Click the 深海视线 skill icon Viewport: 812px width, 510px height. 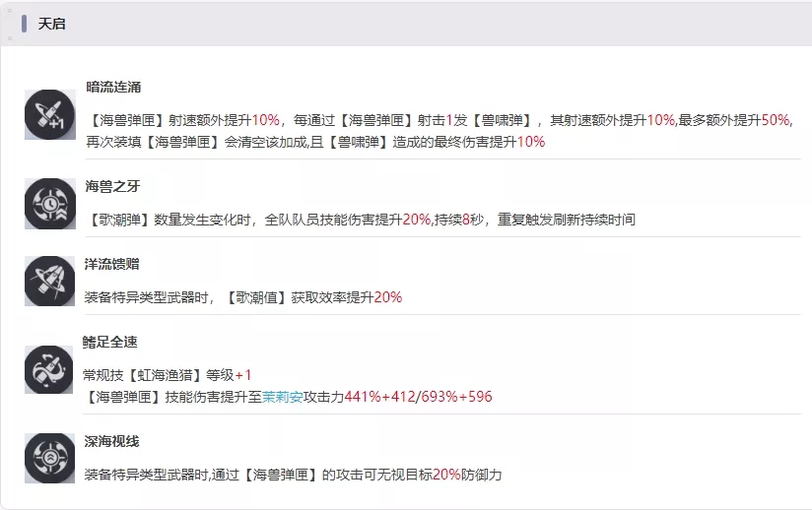[x=49, y=458]
